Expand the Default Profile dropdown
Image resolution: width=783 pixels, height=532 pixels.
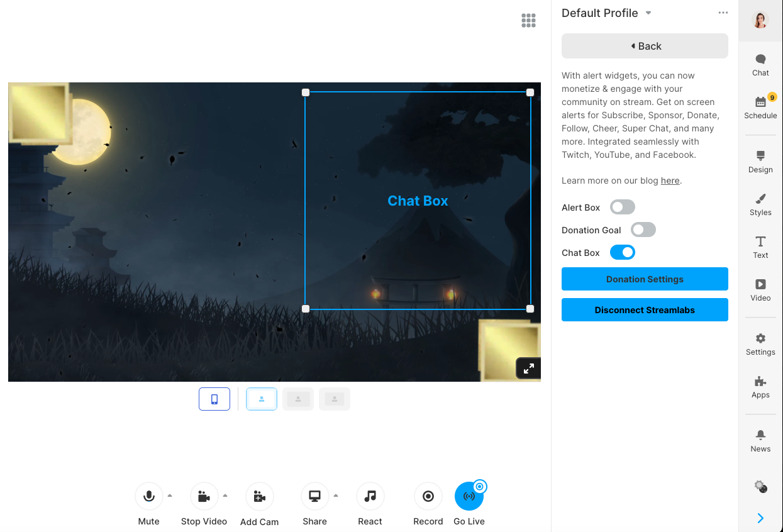tap(648, 13)
